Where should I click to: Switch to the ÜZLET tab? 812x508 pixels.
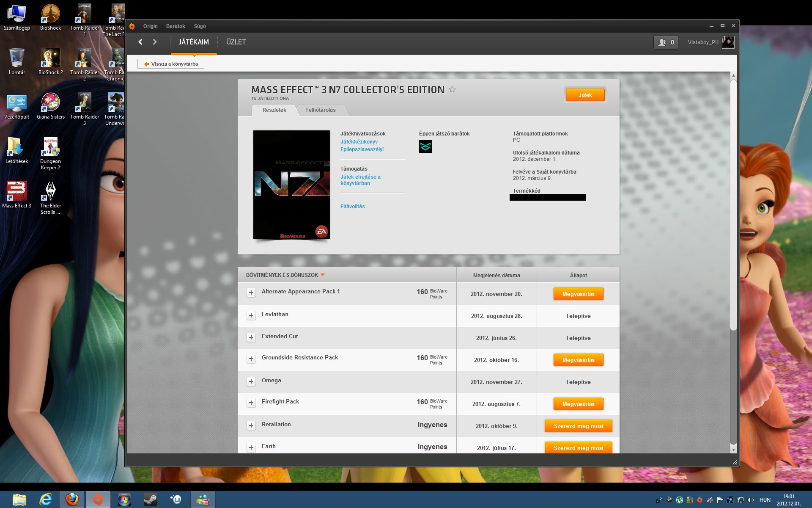pos(236,42)
